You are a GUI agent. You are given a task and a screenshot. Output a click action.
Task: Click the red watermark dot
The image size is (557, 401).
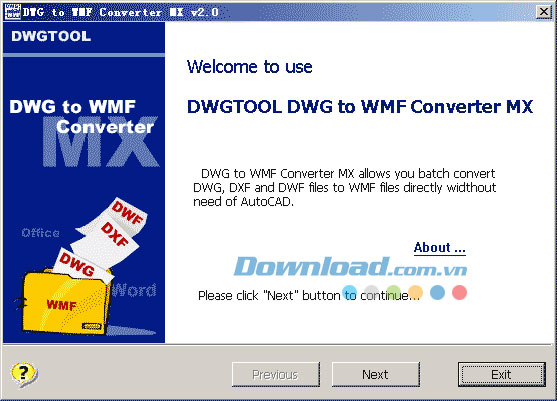coord(459,292)
